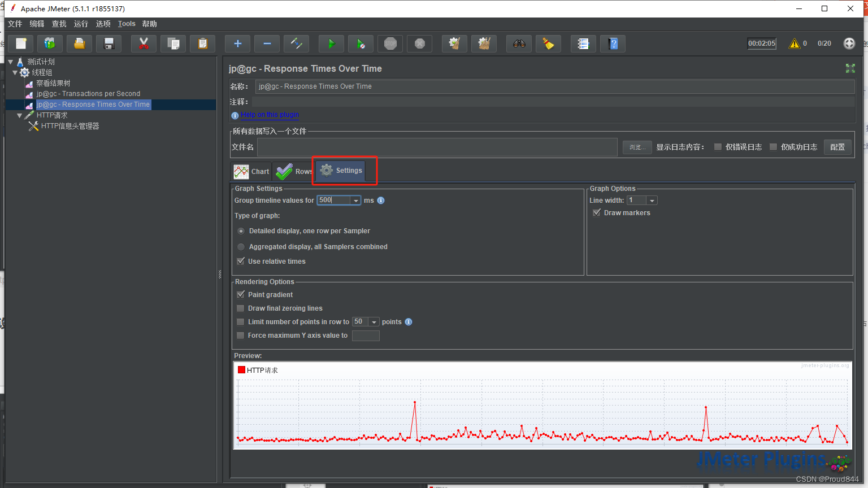
Task: Click the Shutdown test icon
Action: [420, 43]
